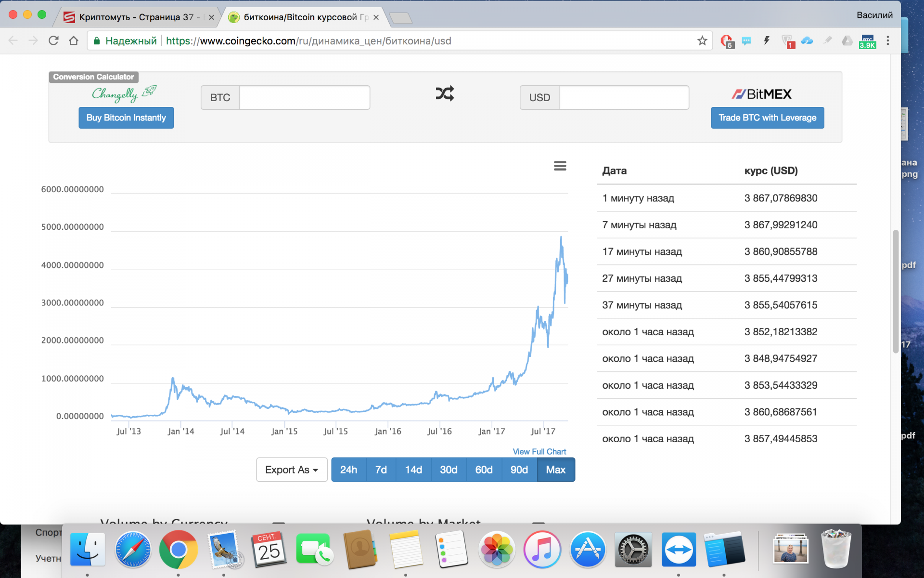Open Chrome's three-dot menu
924x578 pixels.
coord(888,41)
